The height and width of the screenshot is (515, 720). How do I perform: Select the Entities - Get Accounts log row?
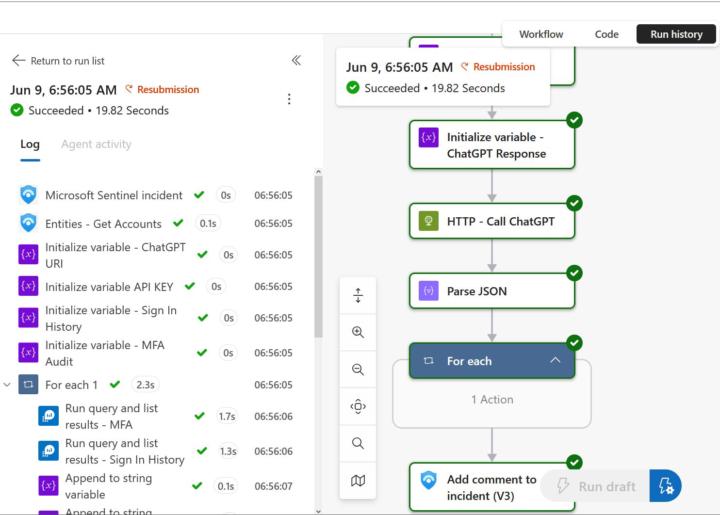tap(156, 224)
